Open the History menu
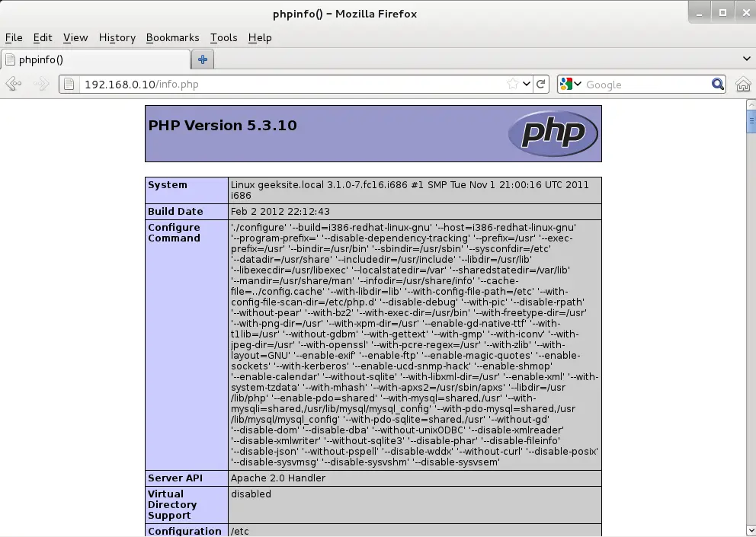The image size is (756, 537). [117, 37]
